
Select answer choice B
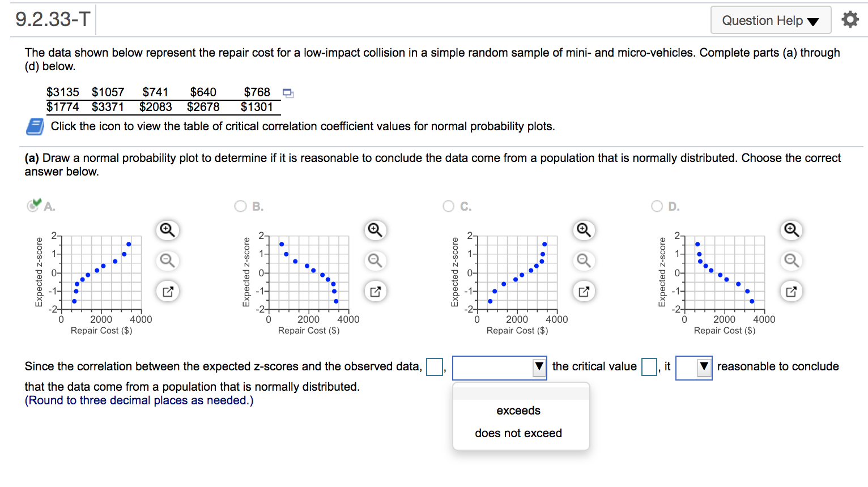click(x=240, y=206)
